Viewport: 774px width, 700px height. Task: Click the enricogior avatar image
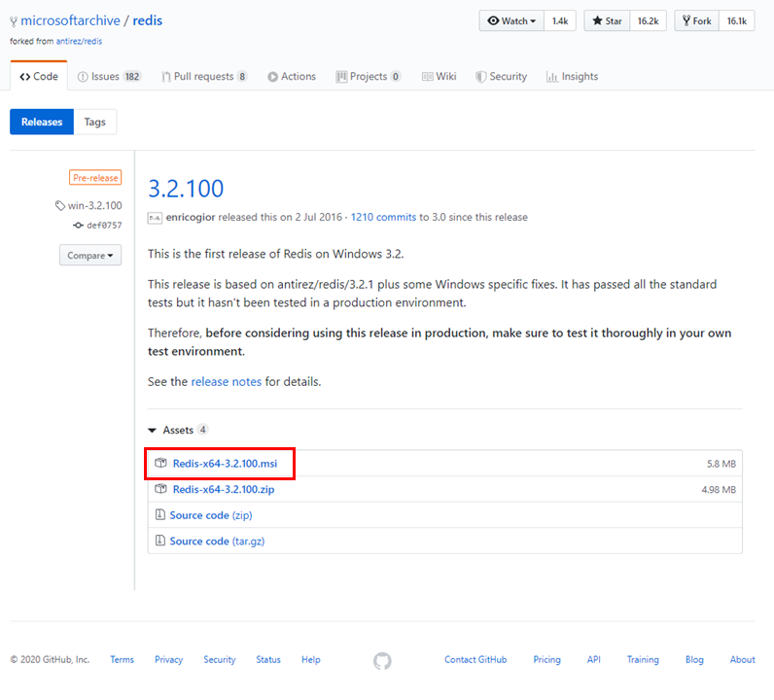click(x=155, y=218)
